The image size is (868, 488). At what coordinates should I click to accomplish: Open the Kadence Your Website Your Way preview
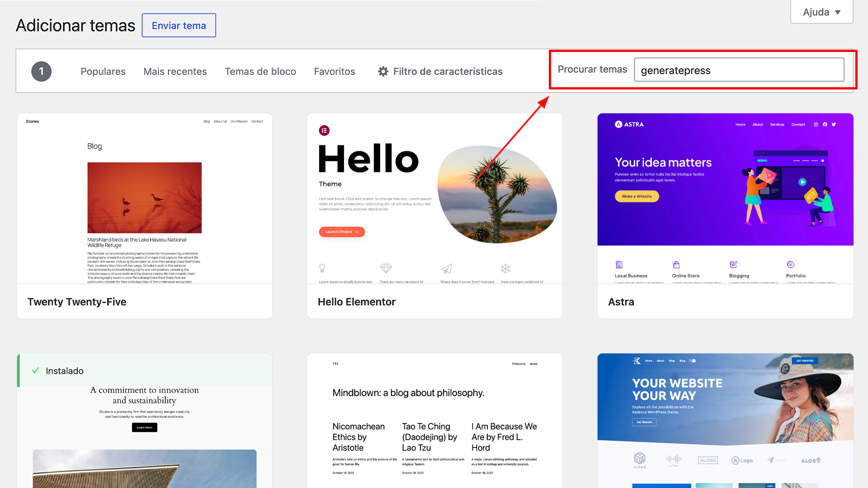[x=725, y=421]
